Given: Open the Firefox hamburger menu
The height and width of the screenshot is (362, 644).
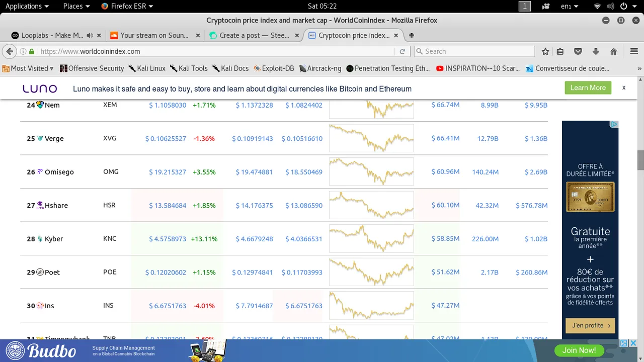Looking at the screenshot, I should pos(634,51).
